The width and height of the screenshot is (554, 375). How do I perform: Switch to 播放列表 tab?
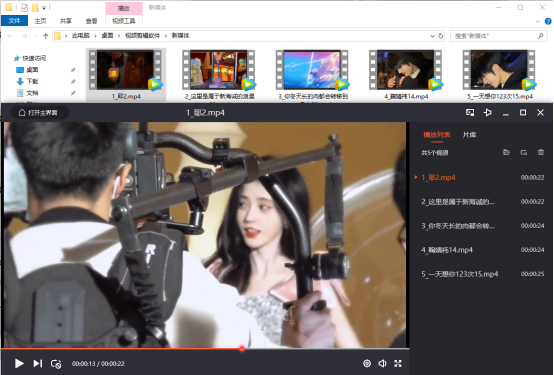coord(437,135)
